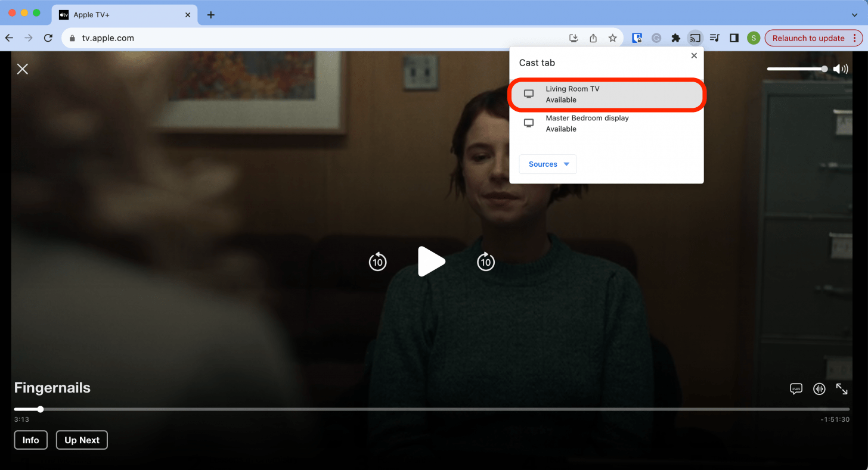Click the Info button
Screen dimensions: 868x470
click(31, 440)
